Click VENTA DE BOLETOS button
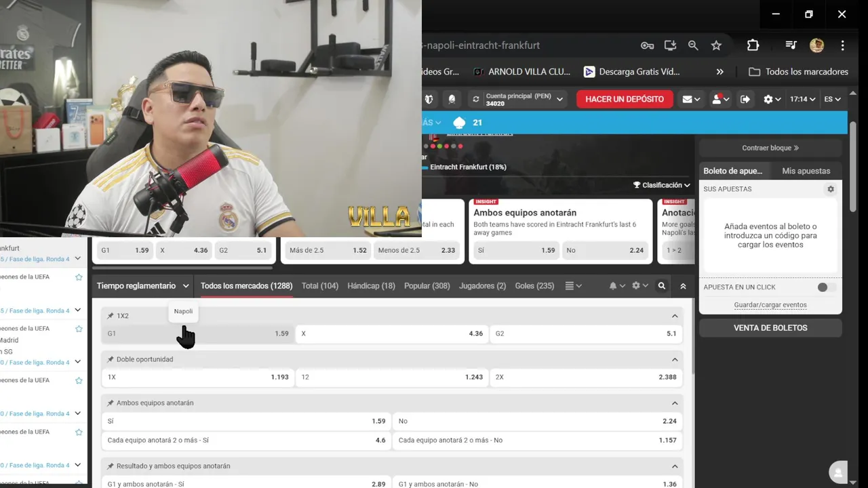The image size is (868, 488). tap(770, 328)
